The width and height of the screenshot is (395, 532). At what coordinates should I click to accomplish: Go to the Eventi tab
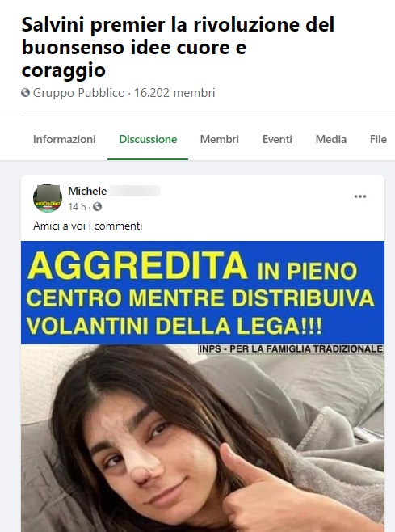coord(277,139)
